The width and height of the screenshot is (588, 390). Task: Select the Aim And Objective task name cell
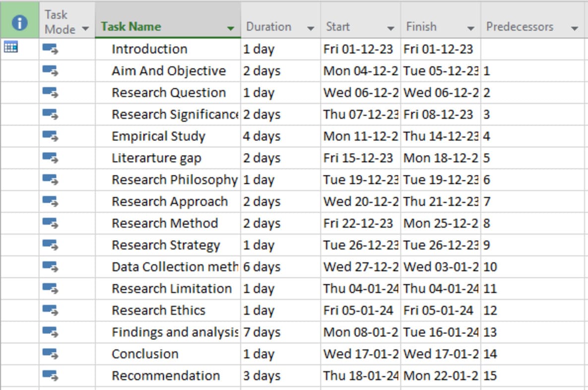coord(168,71)
